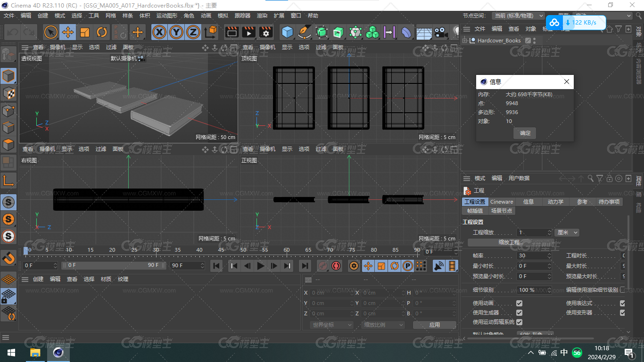Image resolution: width=644 pixels, height=362 pixels.
Task: Add a Camera object from toolbar
Action: coord(440,32)
